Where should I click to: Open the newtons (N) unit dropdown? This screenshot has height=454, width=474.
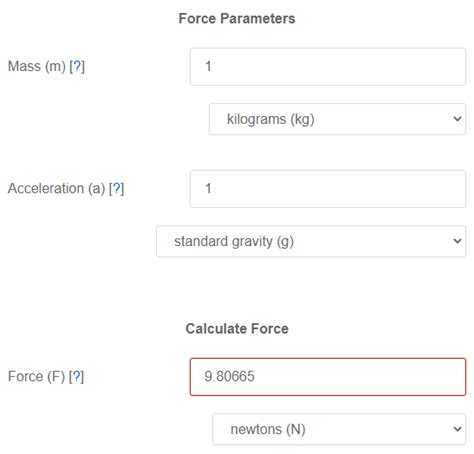point(339,429)
